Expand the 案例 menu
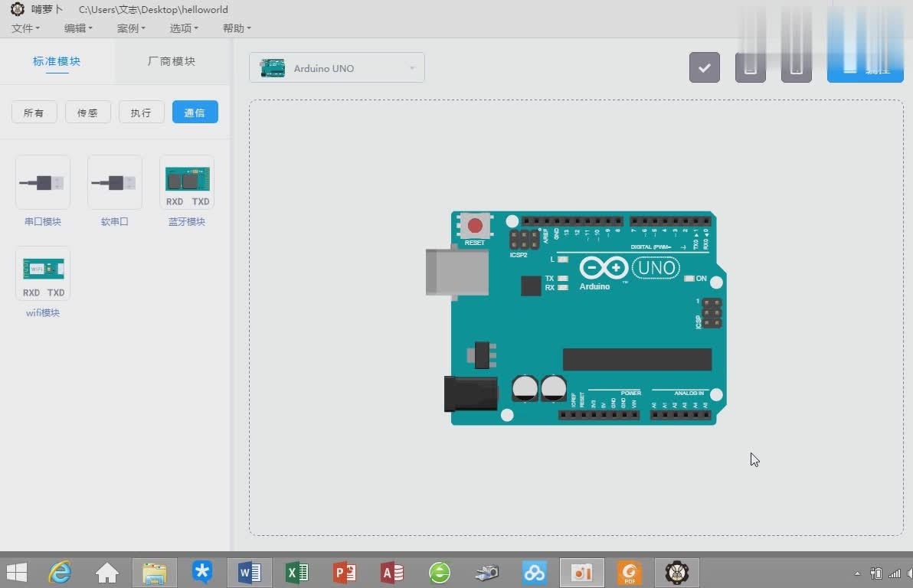Viewport: 913px width, 588px height. pos(131,28)
